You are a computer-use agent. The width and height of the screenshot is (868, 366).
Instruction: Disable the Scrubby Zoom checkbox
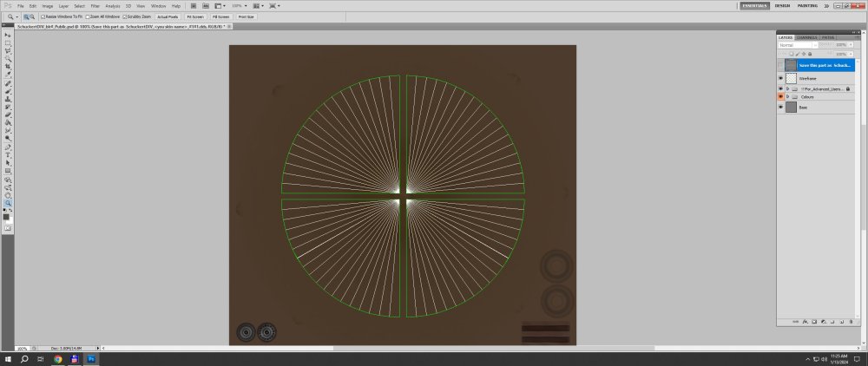click(x=125, y=16)
